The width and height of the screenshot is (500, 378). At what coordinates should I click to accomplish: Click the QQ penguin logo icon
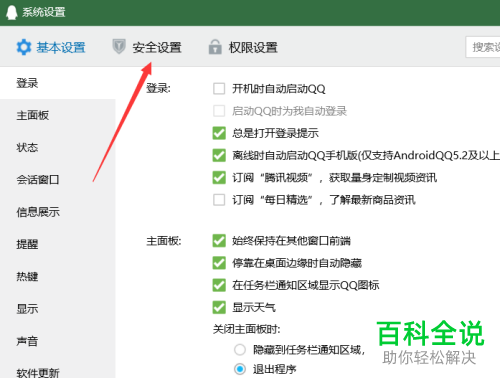pos(12,13)
